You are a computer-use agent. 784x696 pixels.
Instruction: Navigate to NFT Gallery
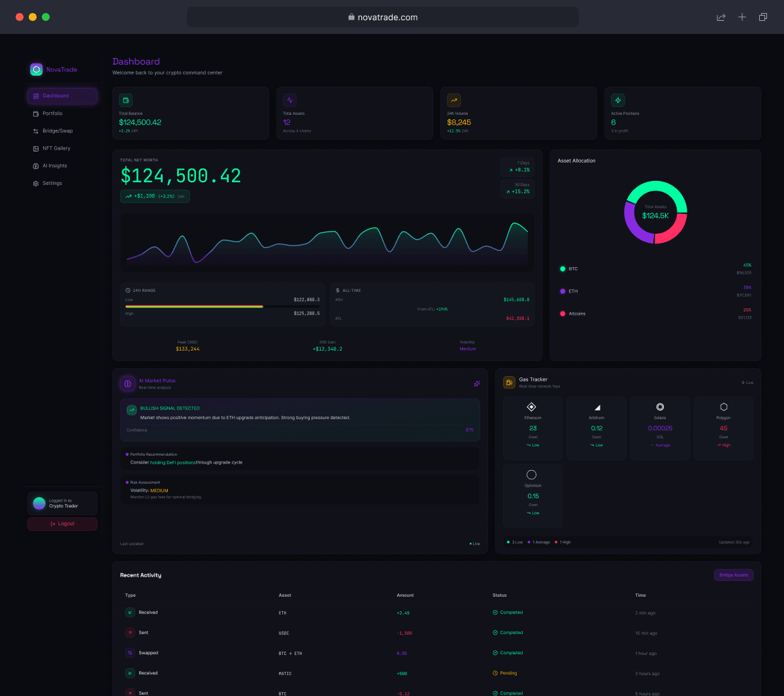pos(62,149)
